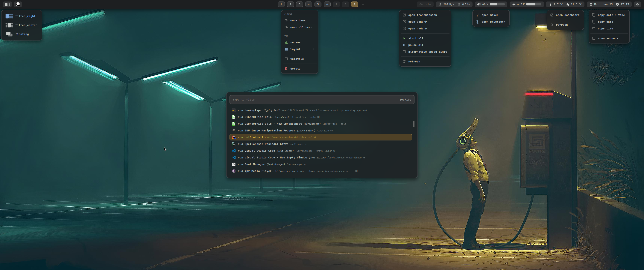This screenshot has height=270, width=644.
Task: Click the brightness bulb icon
Action: pos(514,4)
